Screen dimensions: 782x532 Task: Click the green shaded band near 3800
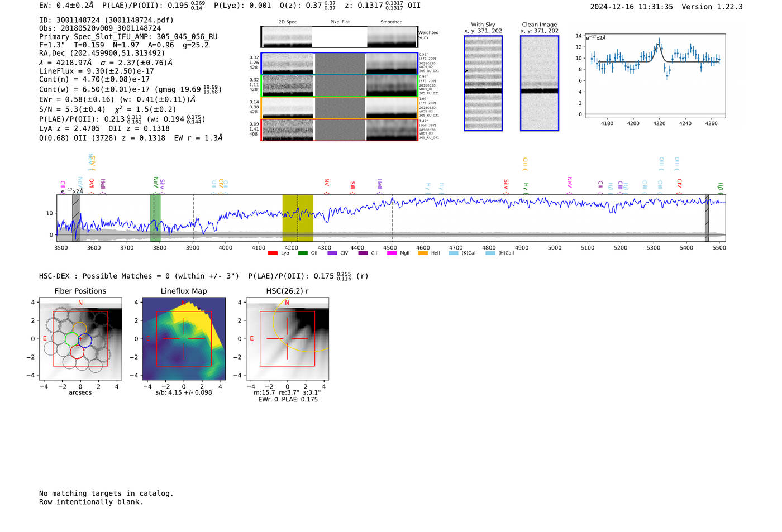pos(155,218)
